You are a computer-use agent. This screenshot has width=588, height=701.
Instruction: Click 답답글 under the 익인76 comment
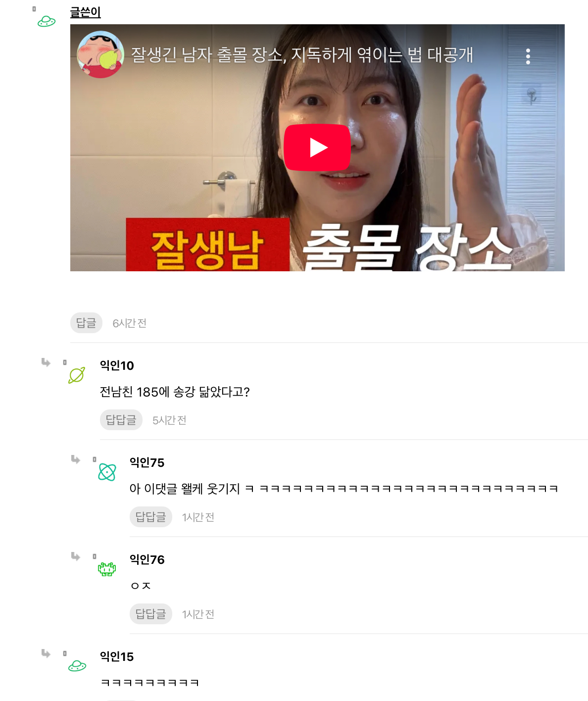[151, 614]
